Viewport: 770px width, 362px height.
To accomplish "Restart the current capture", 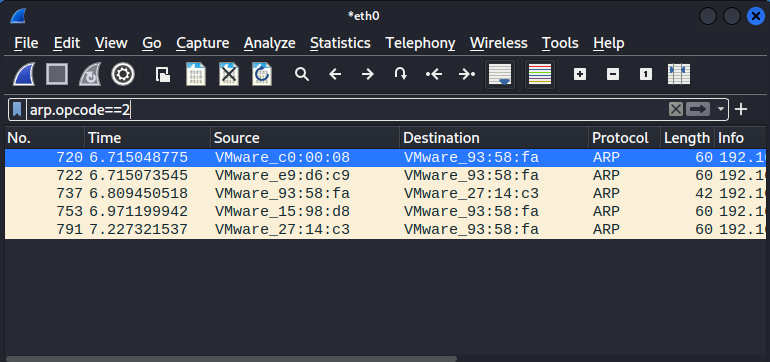I will (x=89, y=75).
